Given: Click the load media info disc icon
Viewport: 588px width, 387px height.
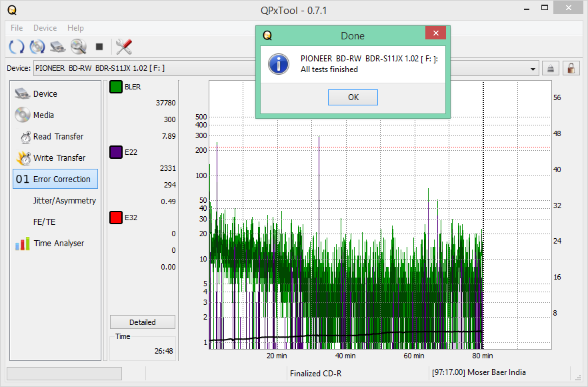Looking at the screenshot, I should tap(37, 47).
